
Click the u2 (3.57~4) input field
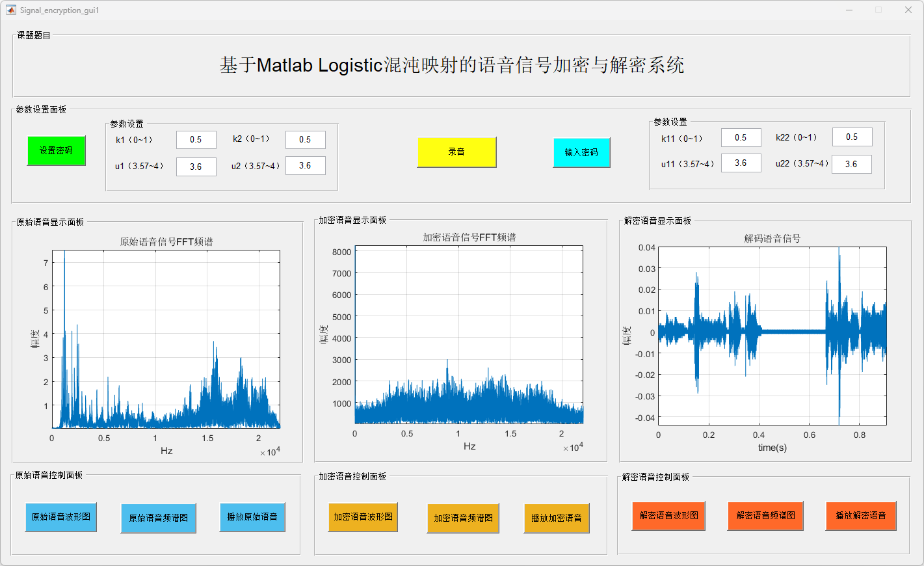pos(305,166)
